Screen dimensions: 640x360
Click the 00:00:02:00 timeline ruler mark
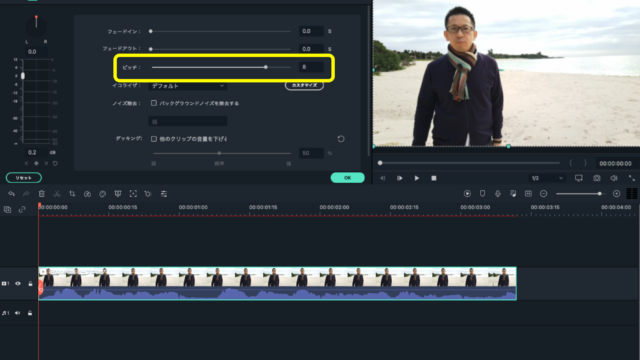point(334,207)
